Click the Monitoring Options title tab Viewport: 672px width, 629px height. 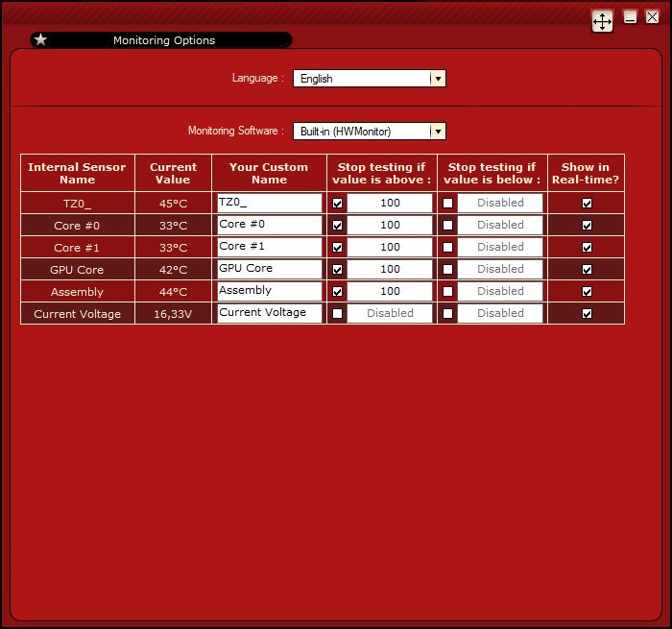point(161,40)
